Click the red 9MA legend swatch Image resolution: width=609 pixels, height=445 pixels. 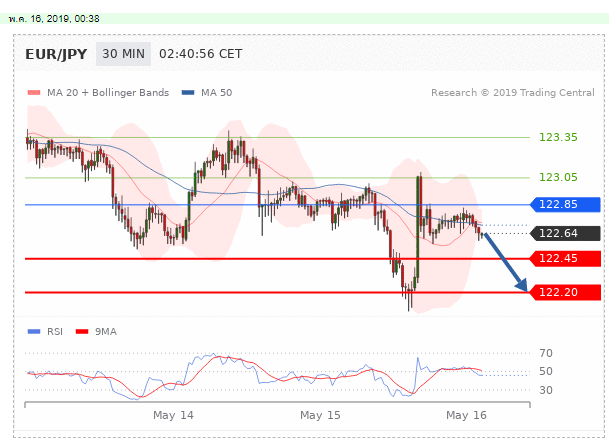(x=82, y=332)
